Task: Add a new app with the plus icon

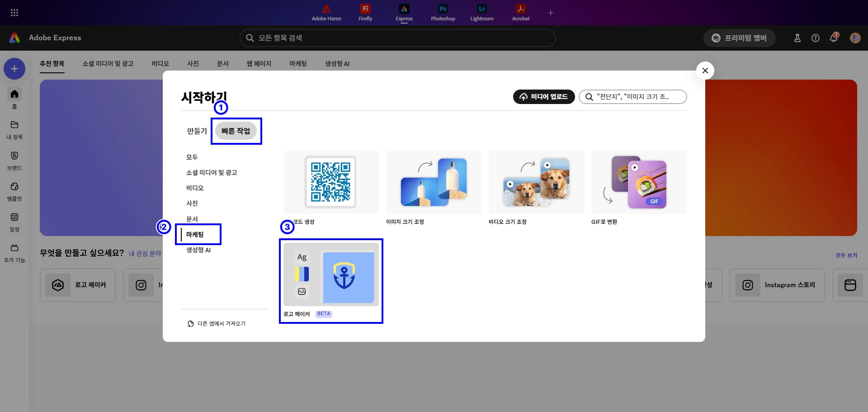Action: point(551,13)
